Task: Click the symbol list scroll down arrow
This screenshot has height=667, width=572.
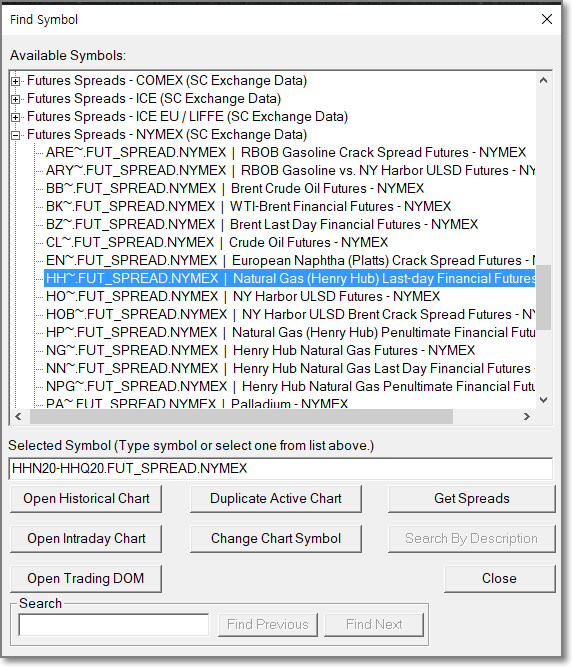Action: tap(543, 400)
